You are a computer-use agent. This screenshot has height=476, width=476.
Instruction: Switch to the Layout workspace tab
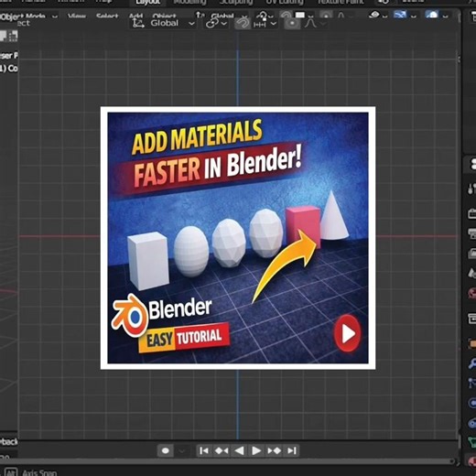tap(148, 3)
